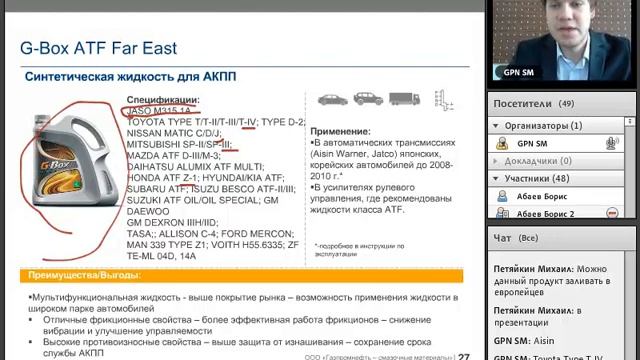Click the host avatar icon beside GPN SM
640x360 pixels.
(x=502, y=144)
